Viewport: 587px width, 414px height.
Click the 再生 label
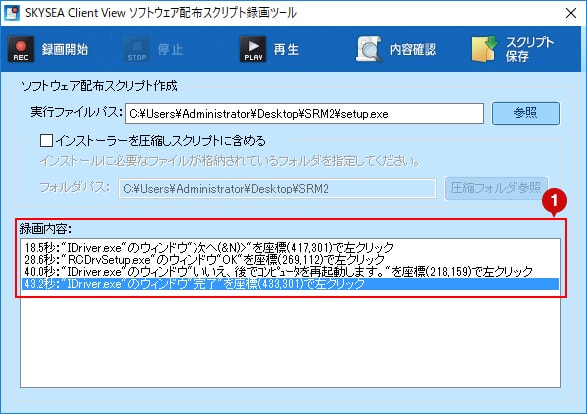286,49
